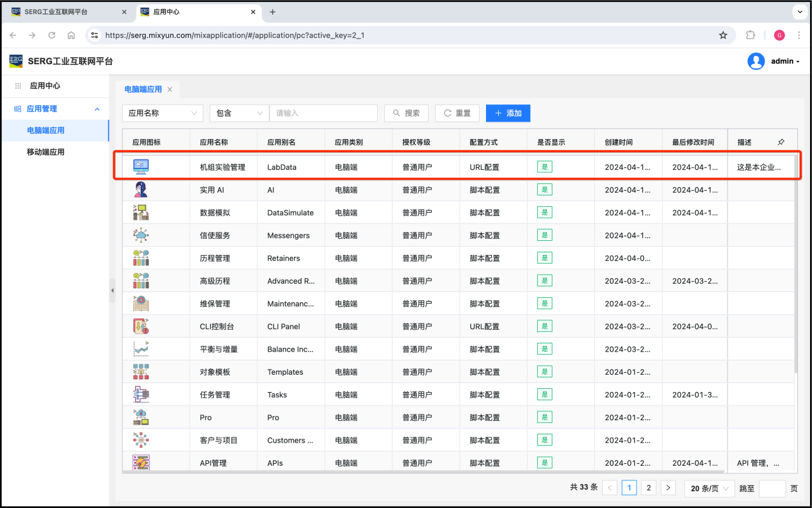This screenshot has width=812, height=508.
Task: Click the blue 添加 button
Action: [x=508, y=113]
